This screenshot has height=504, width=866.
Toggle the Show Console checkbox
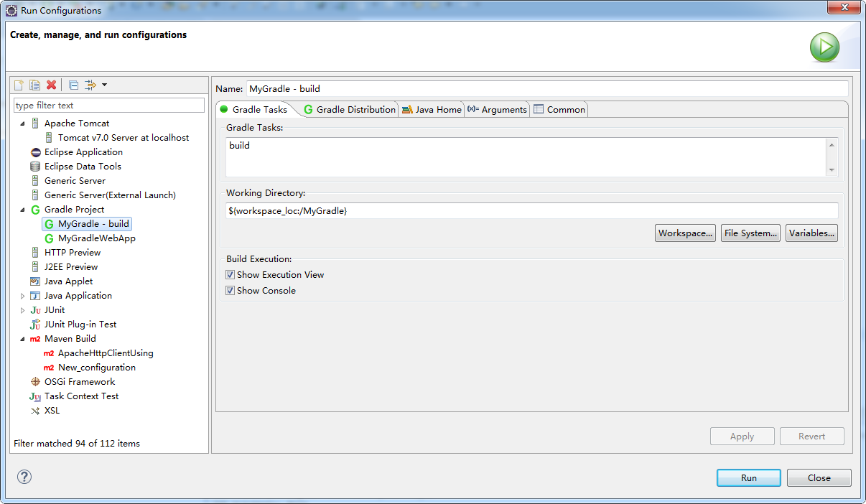pos(231,291)
